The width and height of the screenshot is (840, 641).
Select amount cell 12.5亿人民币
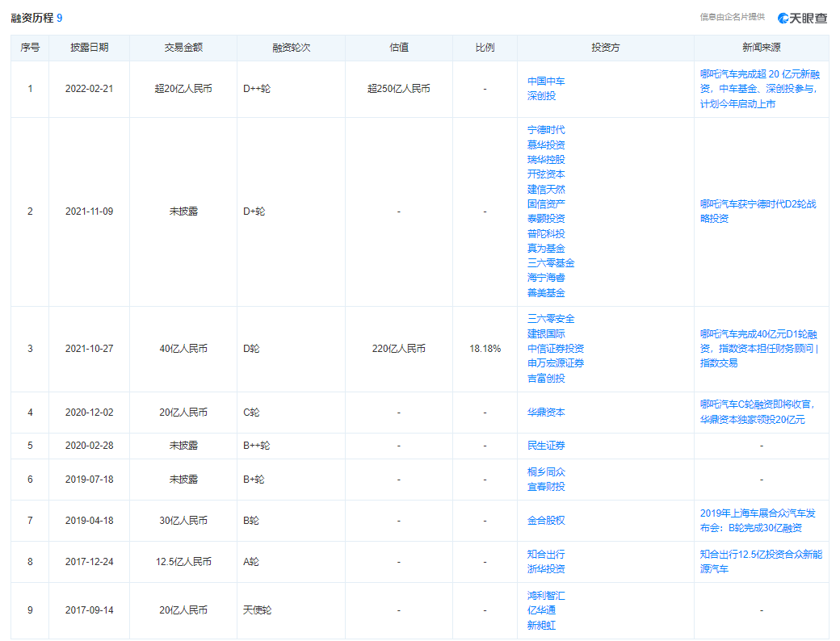tap(183, 562)
